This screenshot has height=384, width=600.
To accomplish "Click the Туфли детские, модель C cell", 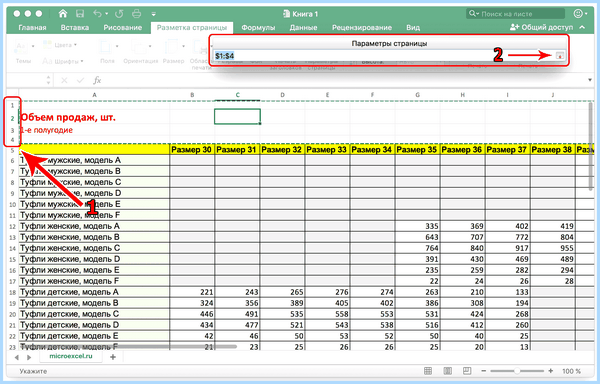I will coord(95,314).
